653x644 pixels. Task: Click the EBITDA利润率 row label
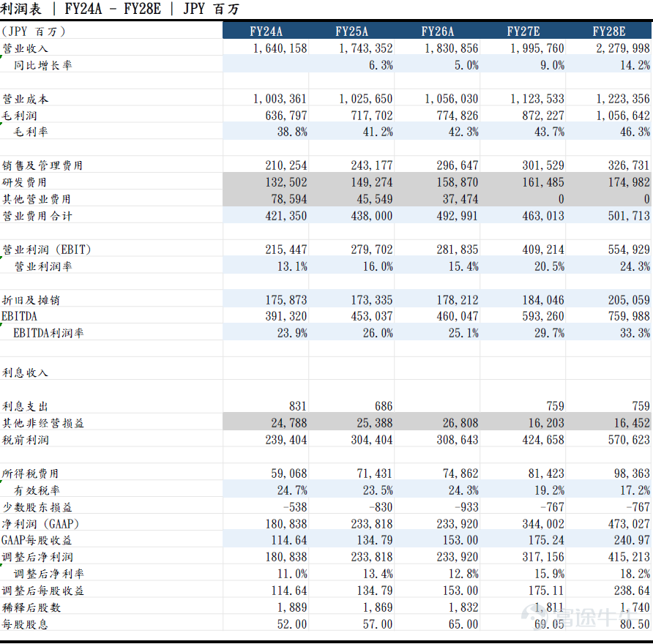(x=48, y=333)
